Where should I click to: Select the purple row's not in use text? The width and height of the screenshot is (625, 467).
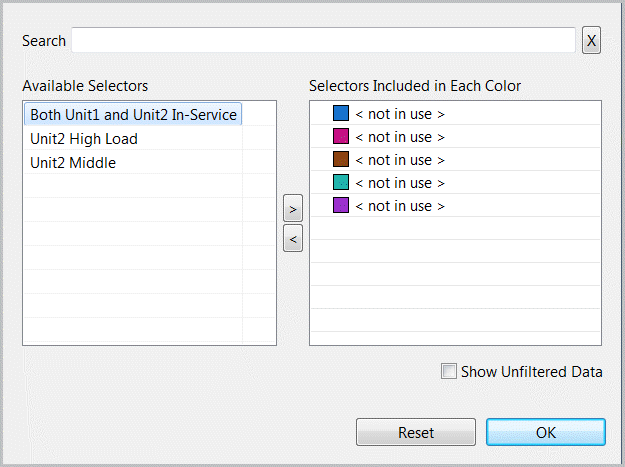point(400,206)
